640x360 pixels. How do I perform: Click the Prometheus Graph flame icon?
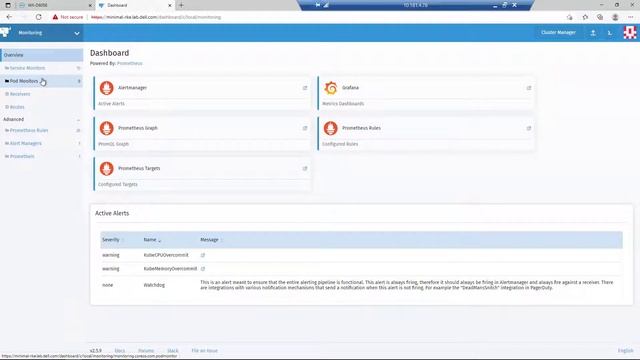click(107, 128)
